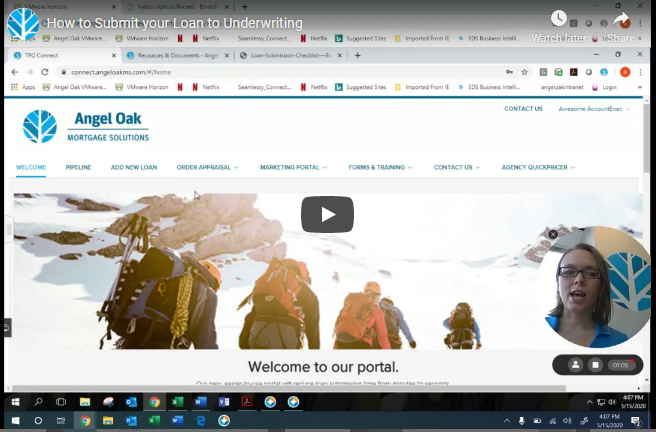Play the video with the center play button
The image size is (656, 432).
point(327,214)
